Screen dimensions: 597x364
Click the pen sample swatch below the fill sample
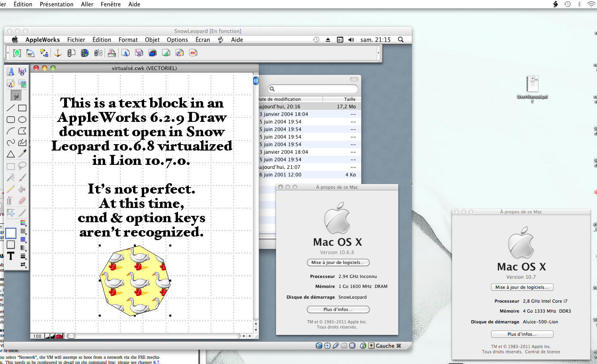tap(11, 245)
